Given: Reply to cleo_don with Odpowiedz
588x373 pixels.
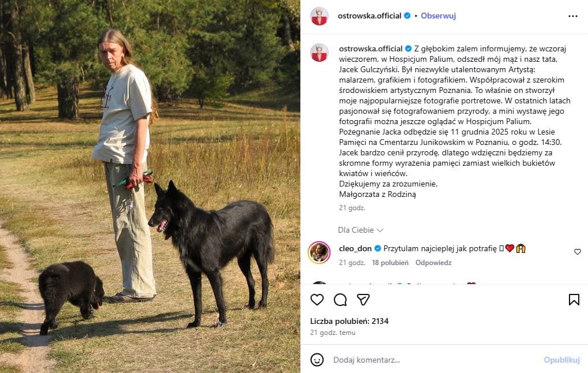Looking at the screenshot, I should tap(433, 263).
